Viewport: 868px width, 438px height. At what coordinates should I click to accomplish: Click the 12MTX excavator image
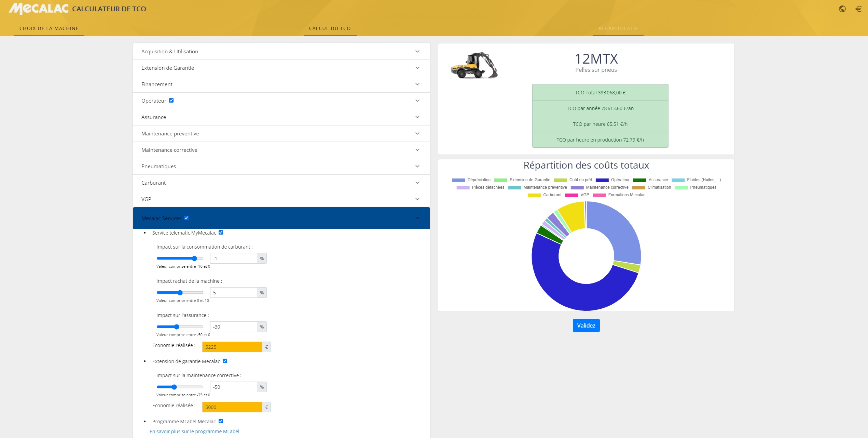pyautogui.click(x=474, y=65)
